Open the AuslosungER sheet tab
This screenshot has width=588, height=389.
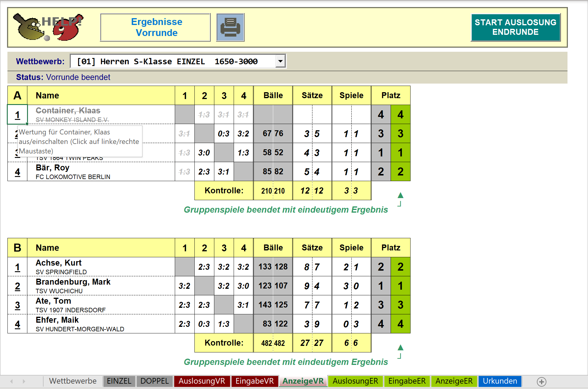point(355,381)
